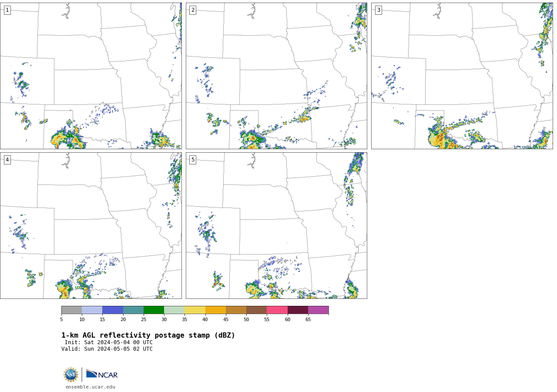This screenshot has width=557, height=392.
Task: Click the light blue 10-15 dBZ swatch
Action: click(x=92, y=310)
